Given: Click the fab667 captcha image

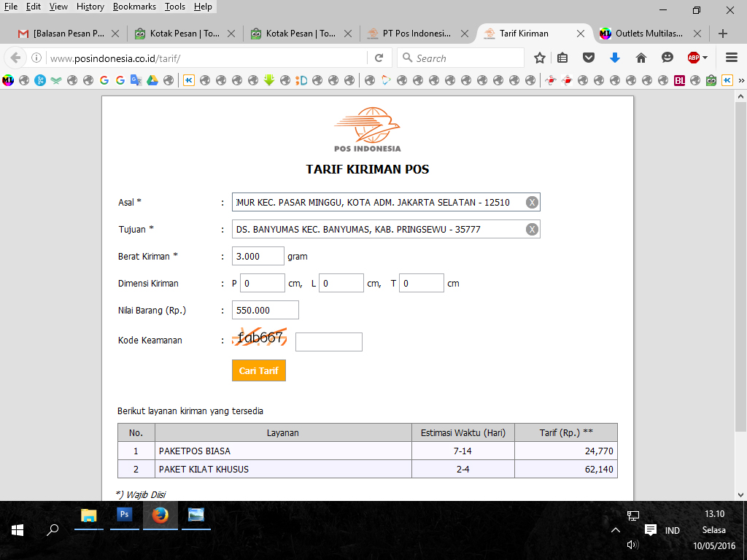Looking at the screenshot, I should 260,337.
